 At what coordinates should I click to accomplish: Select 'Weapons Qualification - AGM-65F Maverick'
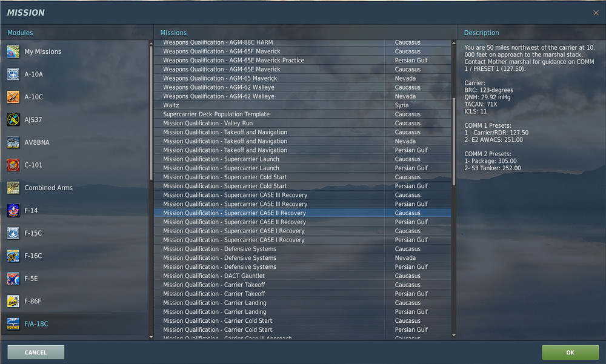(302, 51)
